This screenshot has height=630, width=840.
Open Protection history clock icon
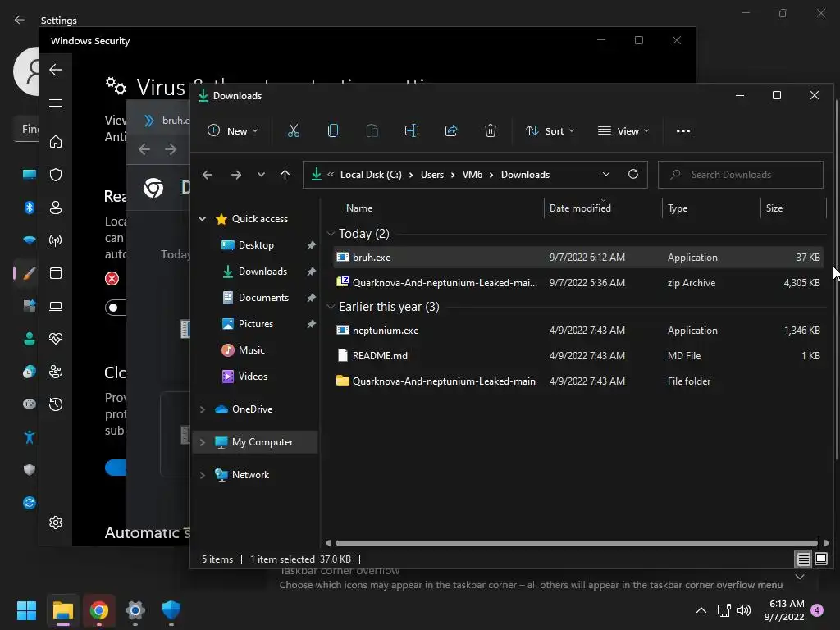tap(56, 404)
